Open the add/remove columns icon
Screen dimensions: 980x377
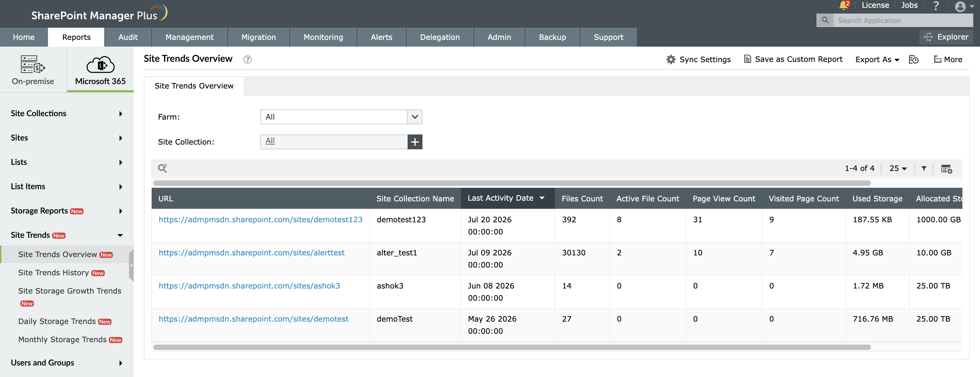point(946,169)
